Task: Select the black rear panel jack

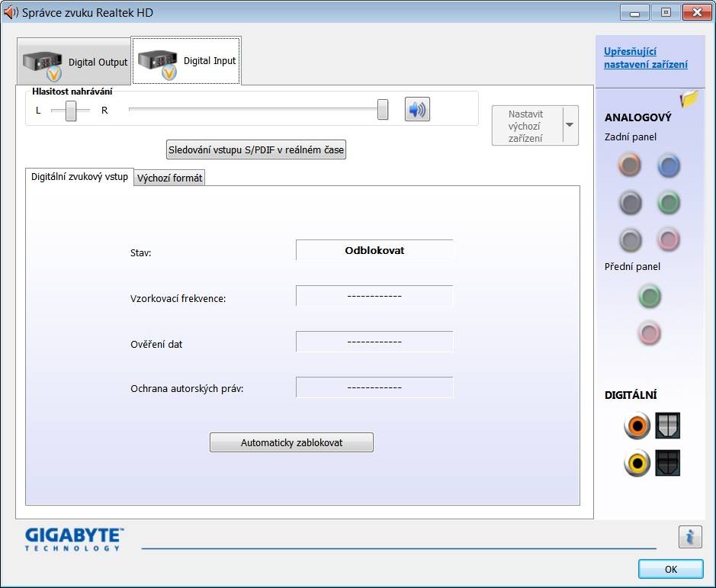Action: click(x=630, y=203)
